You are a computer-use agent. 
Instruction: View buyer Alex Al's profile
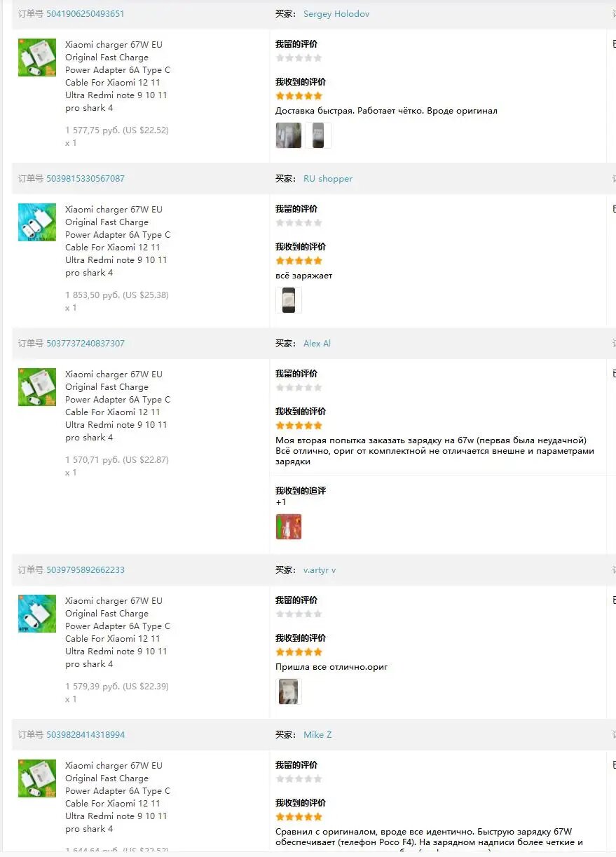317,344
